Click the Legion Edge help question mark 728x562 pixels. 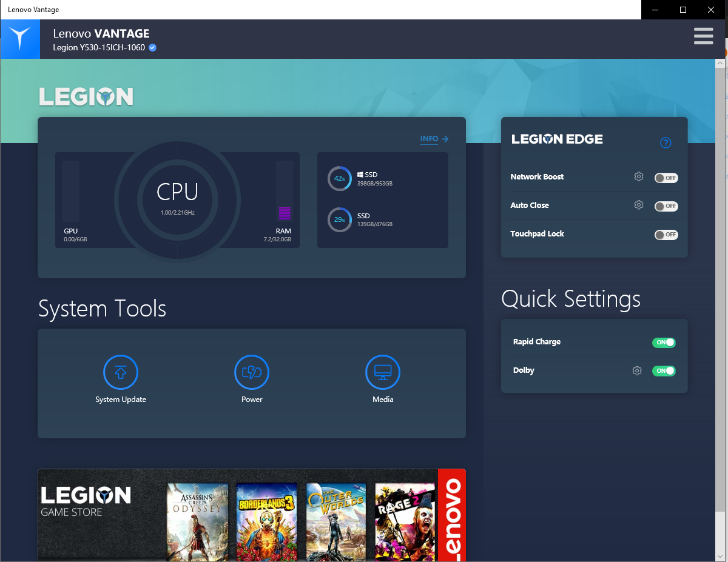(666, 143)
